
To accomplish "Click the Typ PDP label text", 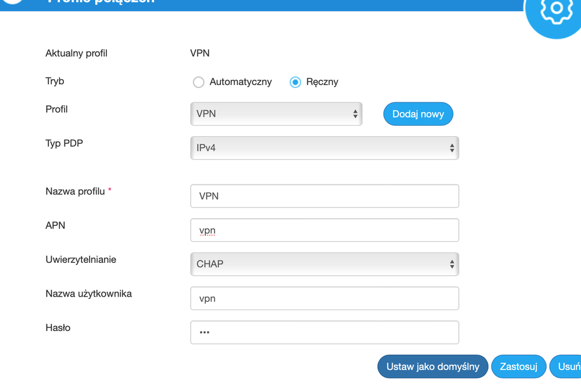I will [64, 143].
